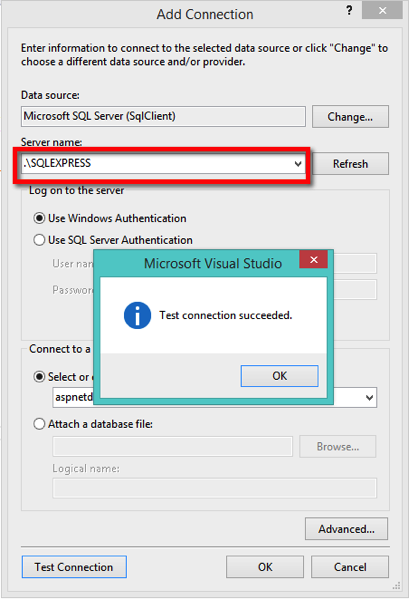This screenshot has width=409, height=600.
Task: Click the resize grip at dialog corner
Action: (x=397, y=586)
